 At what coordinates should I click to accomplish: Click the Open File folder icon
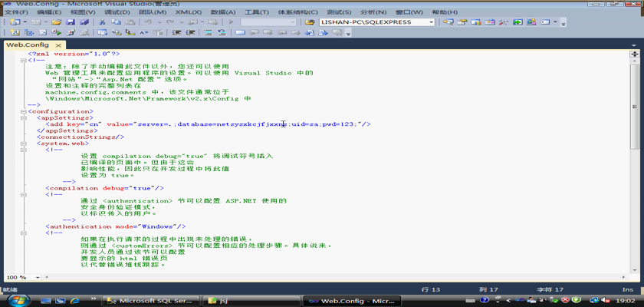[x=56, y=22]
